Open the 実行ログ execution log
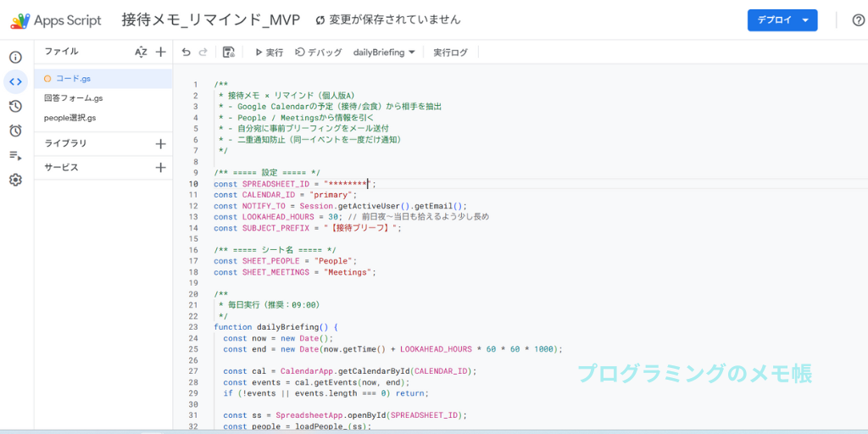 450,53
